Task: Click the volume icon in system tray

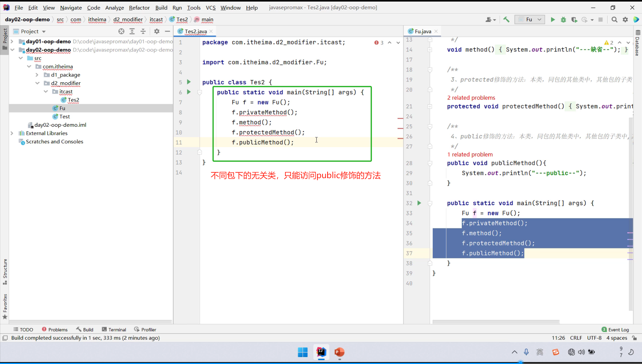Action: pos(581,352)
